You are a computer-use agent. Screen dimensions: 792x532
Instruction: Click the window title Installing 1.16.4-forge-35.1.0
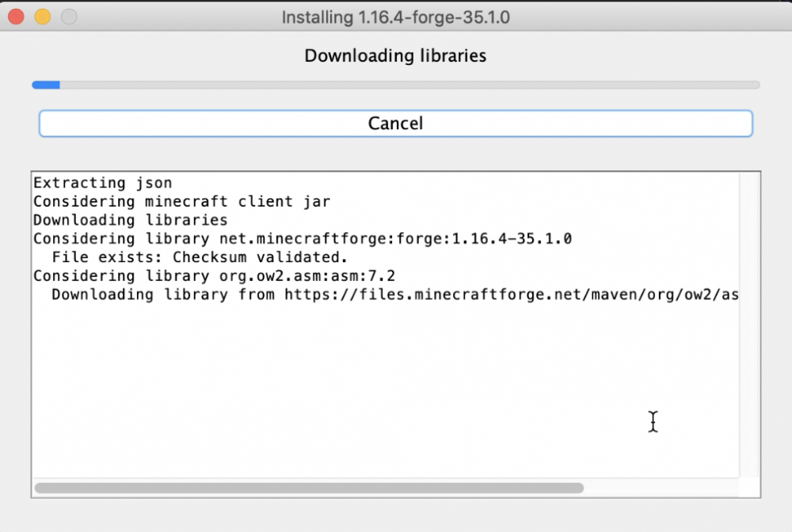(395, 17)
